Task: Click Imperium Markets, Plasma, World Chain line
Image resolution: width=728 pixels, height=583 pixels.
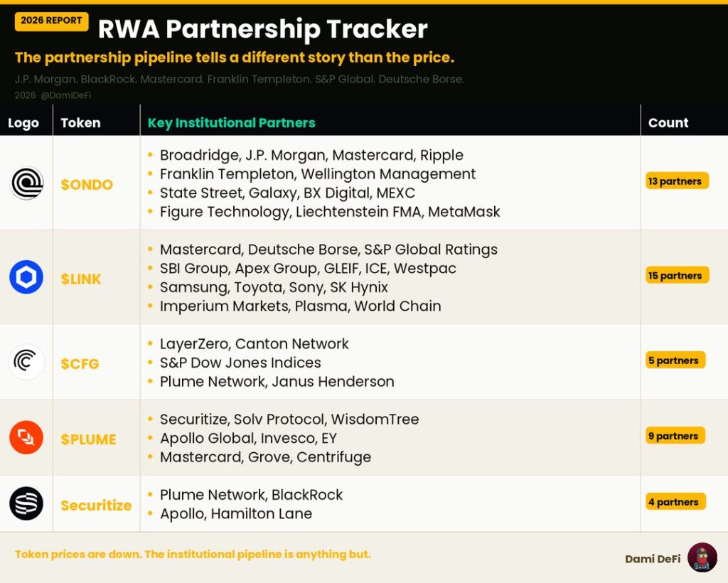Action: point(301,306)
